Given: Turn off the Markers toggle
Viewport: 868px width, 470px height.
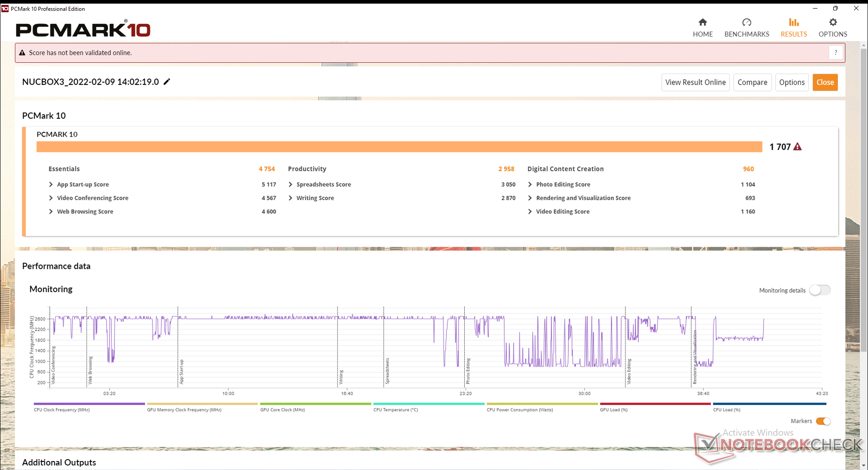Looking at the screenshot, I should pos(823,421).
